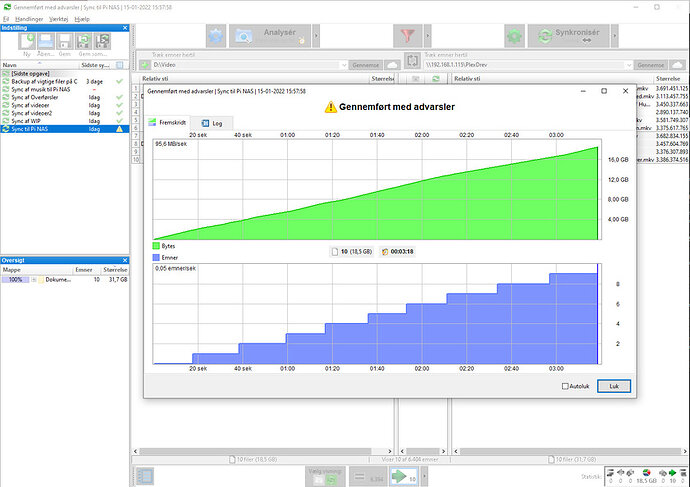Screen dimensions: 690x487
Task: Enable the Autoluk checkbox
Action: [565, 386]
